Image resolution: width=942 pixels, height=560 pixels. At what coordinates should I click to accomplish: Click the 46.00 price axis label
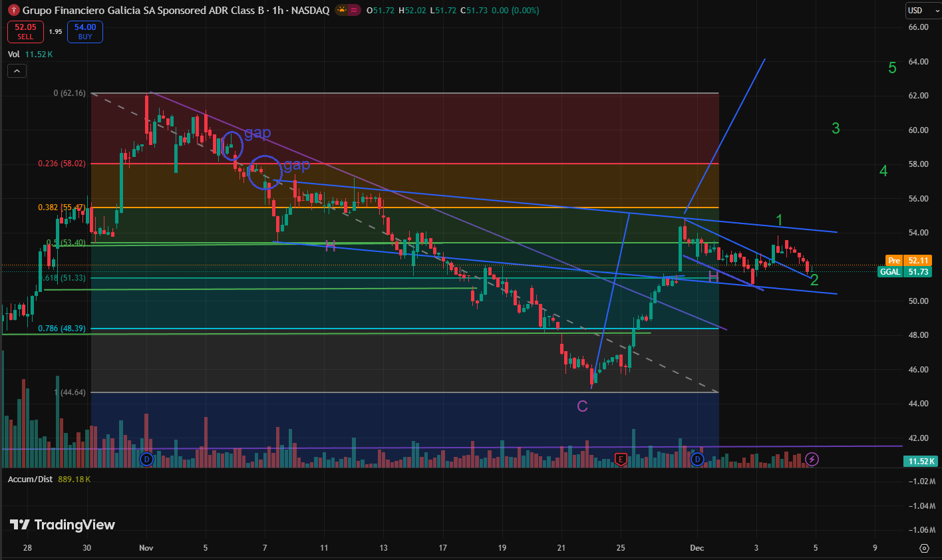918,370
